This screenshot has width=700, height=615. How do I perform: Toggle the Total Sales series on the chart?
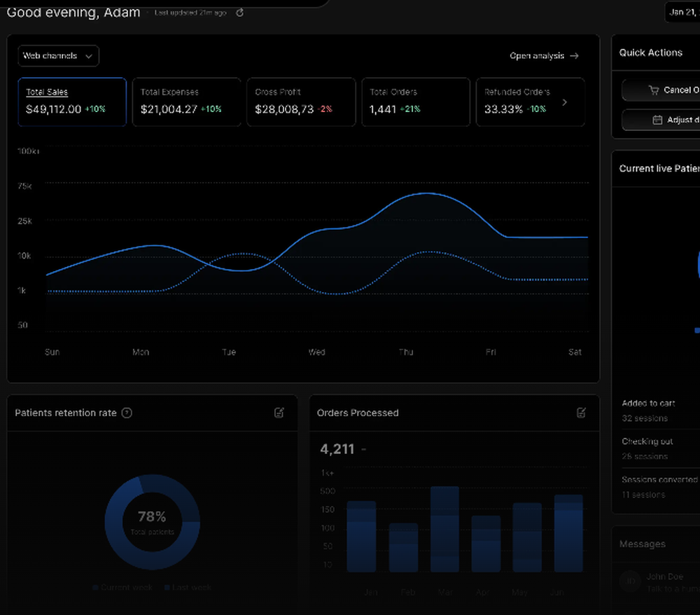pyautogui.click(x=71, y=102)
